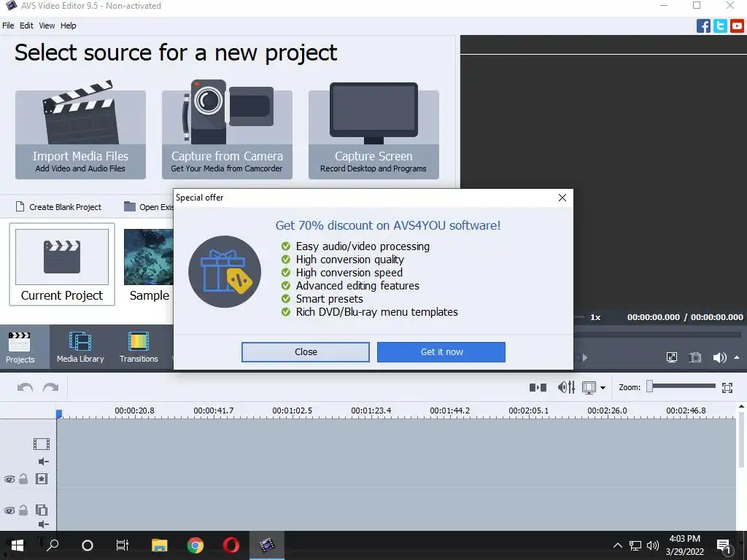
Task: Click the 1x playback speed label
Action: pyautogui.click(x=595, y=317)
